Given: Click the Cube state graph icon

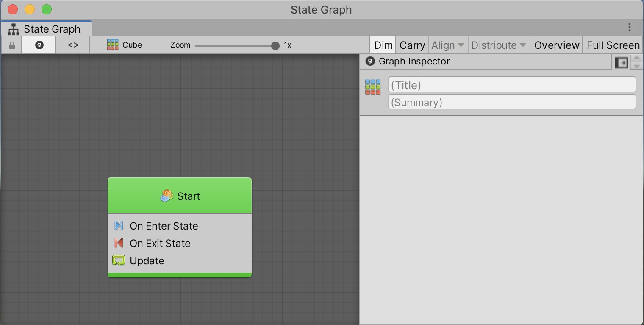Looking at the screenshot, I should click(x=112, y=45).
